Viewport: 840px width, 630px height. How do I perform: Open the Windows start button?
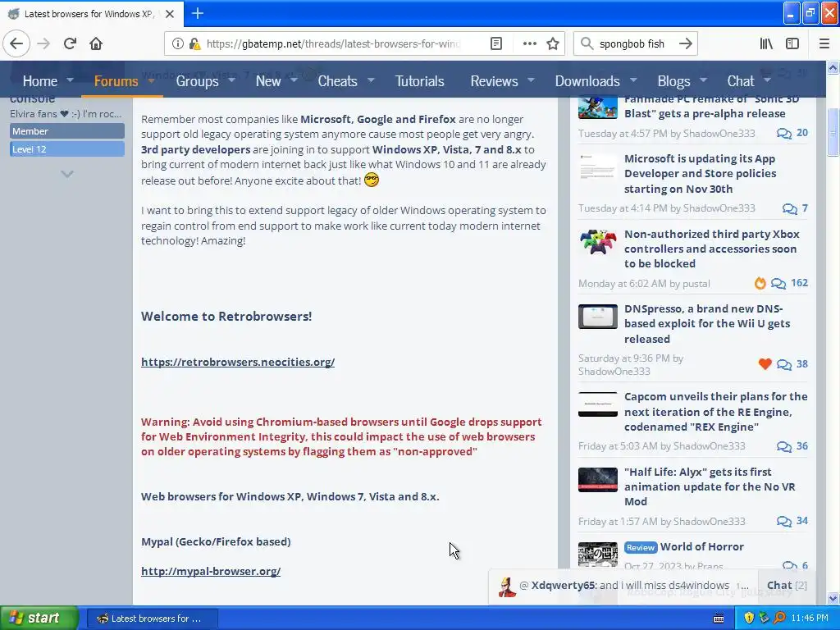39,619
